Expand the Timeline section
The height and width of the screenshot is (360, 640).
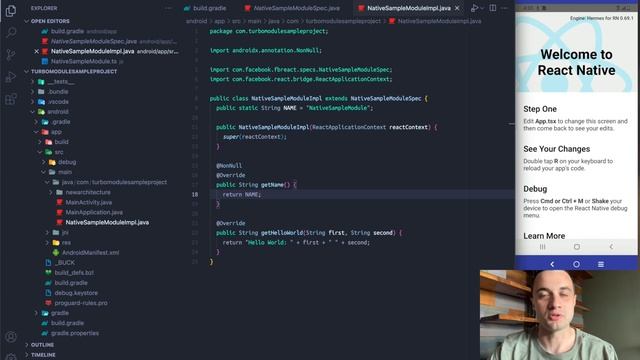click(43, 355)
